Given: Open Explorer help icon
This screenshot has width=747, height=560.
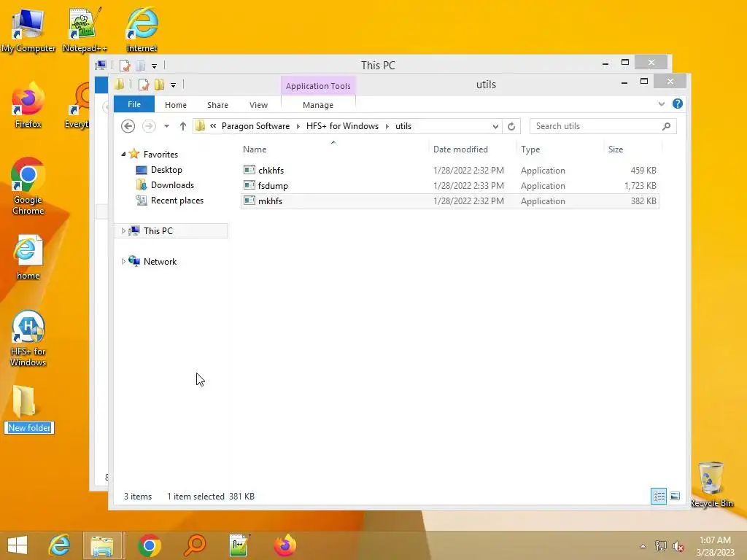Looking at the screenshot, I should click(678, 104).
